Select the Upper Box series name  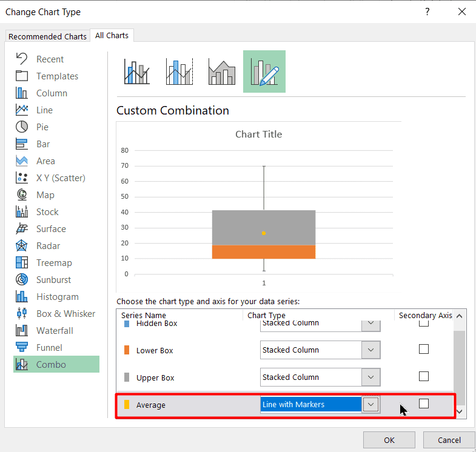(155, 377)
